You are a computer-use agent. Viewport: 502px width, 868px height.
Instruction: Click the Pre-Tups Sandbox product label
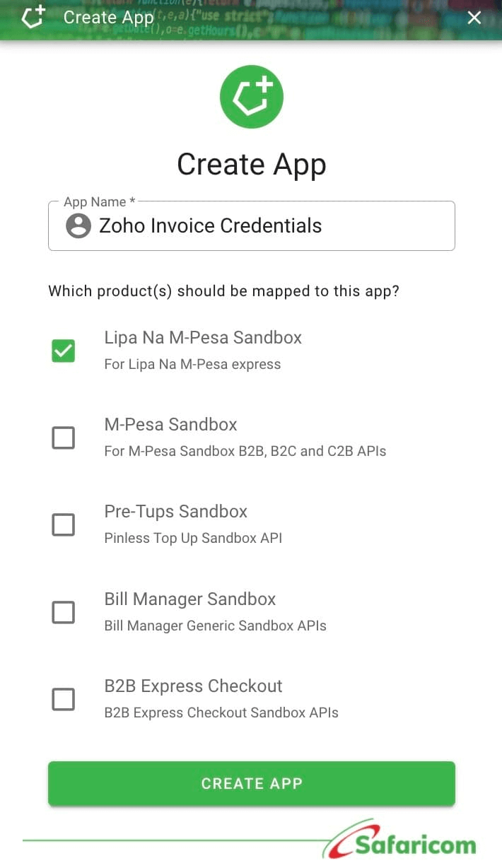pos(176,512)
